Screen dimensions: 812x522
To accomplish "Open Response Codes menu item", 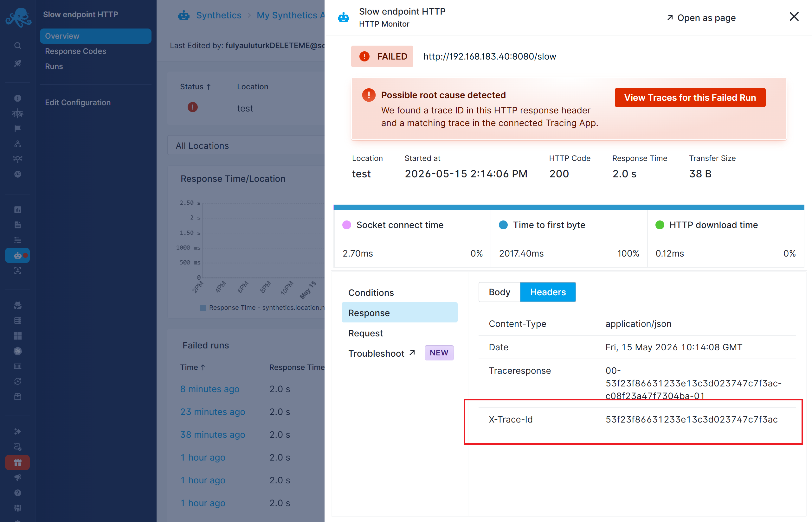I will pos(76,51).
